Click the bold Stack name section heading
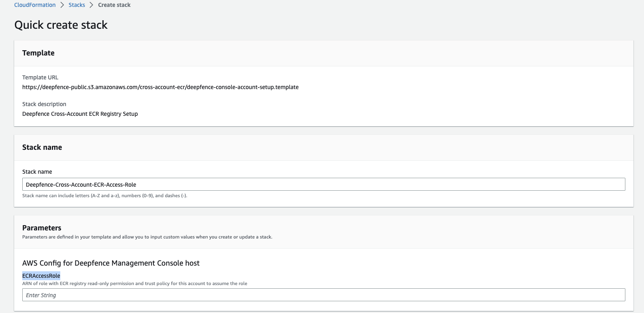Viewport: 644px width, 313px height. point(42,147)
